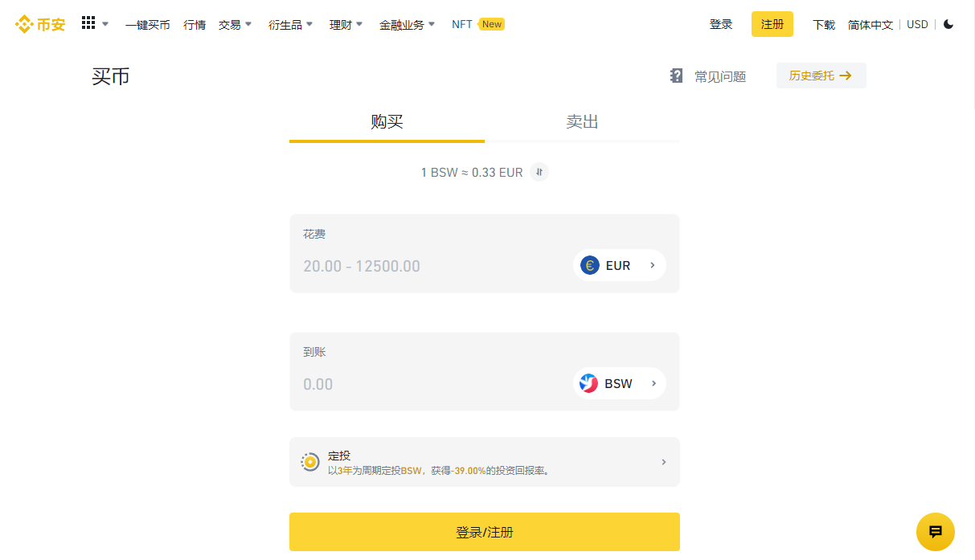Click the -39.00% return text
975x560 pixels.
coord(469,471)
